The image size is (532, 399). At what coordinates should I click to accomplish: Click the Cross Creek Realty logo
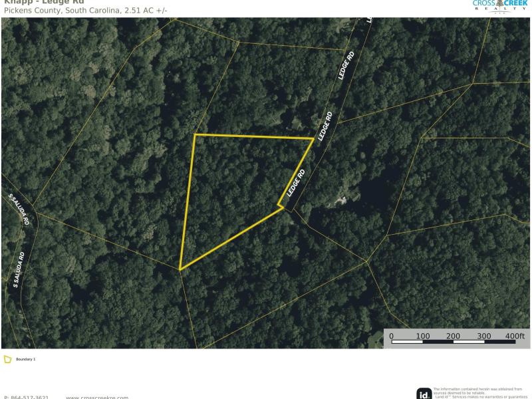[500, 7]
